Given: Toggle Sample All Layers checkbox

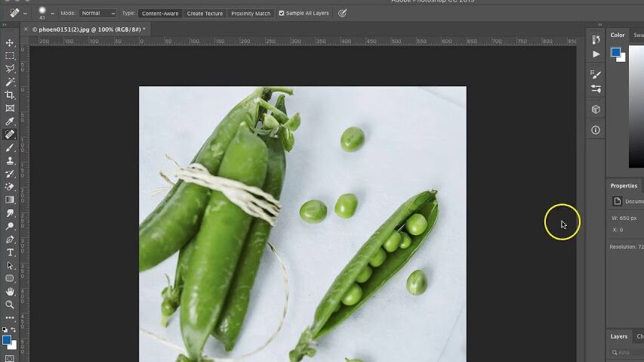Looking at the screenshot, I should (x=282, y=13).
